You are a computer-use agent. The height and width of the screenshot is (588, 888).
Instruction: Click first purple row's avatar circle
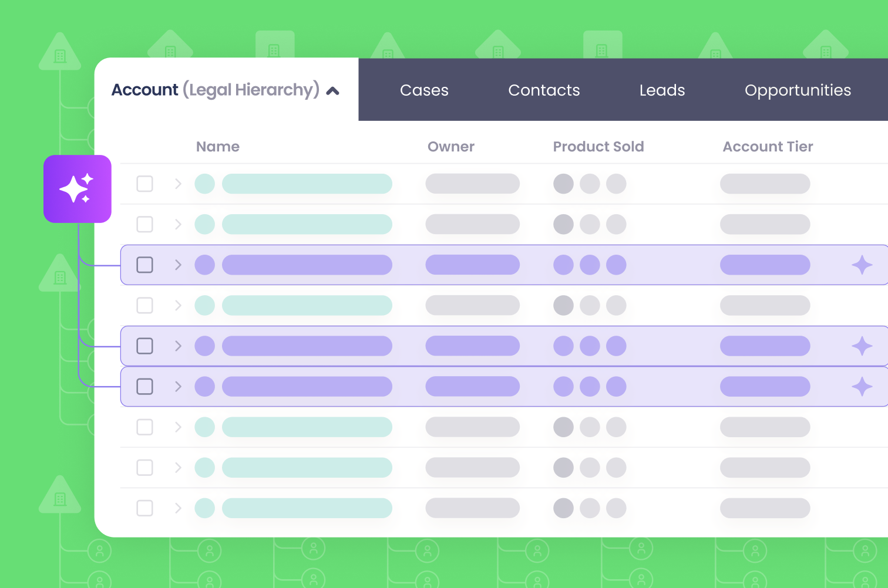tap(204, 265)
